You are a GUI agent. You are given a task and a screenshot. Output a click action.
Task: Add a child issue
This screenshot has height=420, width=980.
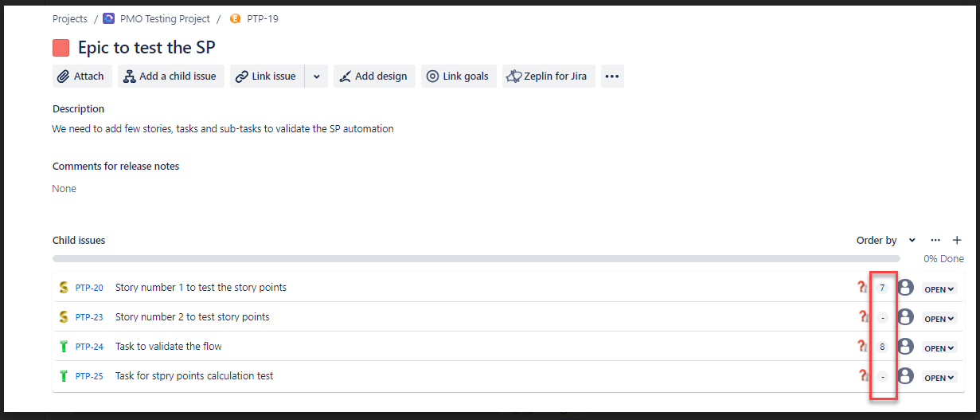click(171, 77)
